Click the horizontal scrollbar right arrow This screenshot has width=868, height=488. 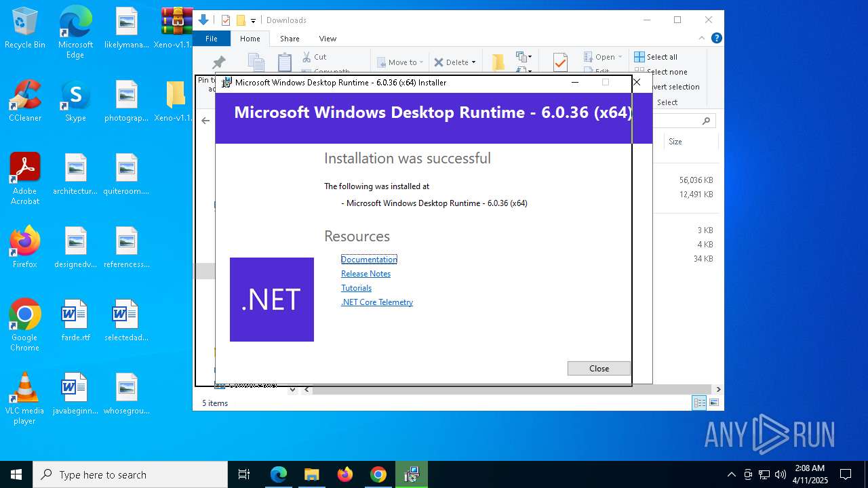pos(718,390)
